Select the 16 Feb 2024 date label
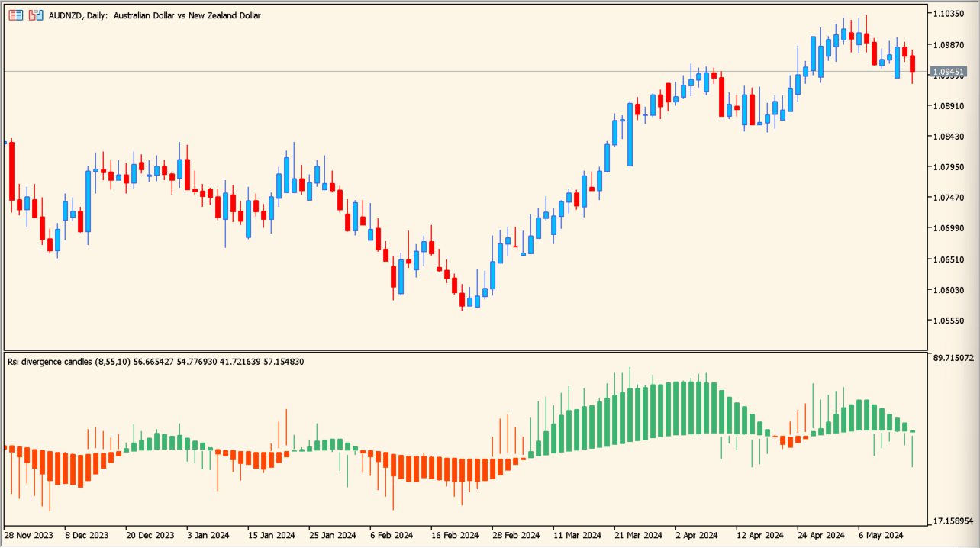 click(453, 535)
